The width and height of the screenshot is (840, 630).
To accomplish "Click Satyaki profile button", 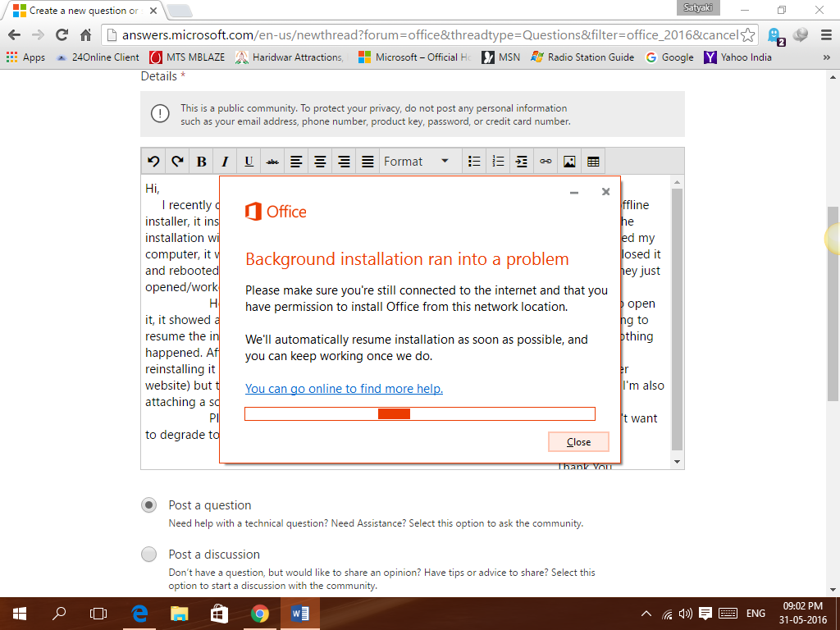I will point(698,8).
